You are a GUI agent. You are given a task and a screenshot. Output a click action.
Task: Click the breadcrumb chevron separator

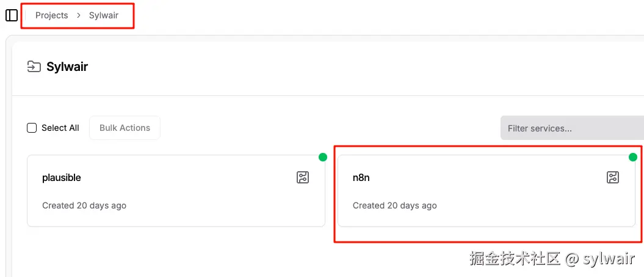79,15
